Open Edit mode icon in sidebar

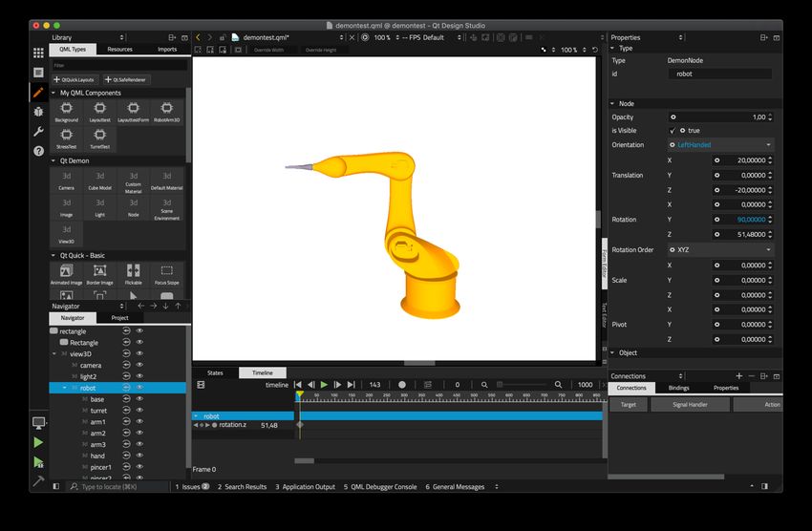coord(38,73)
